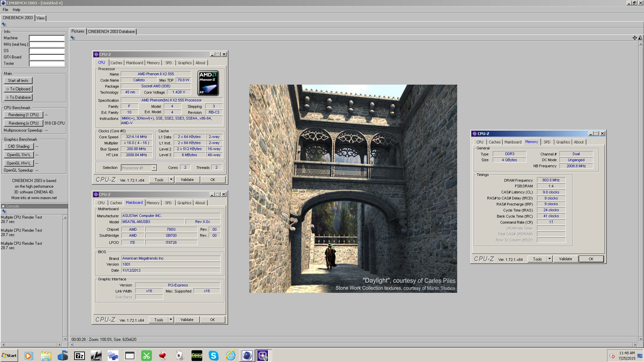
Task: Run C4D Shading benchmark
Action: pos(19,146)
